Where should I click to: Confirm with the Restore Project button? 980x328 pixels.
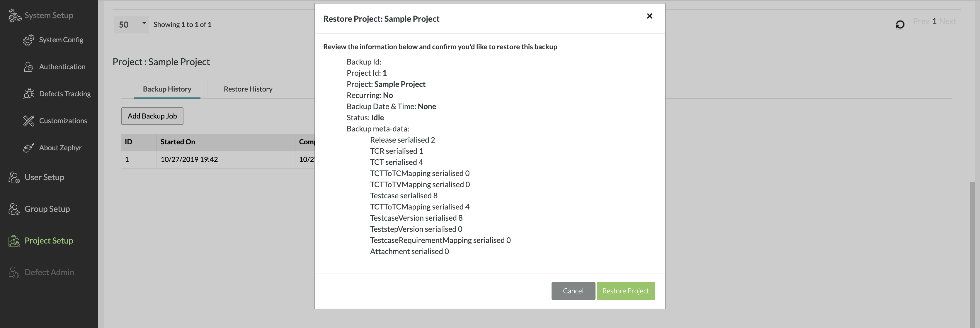625,291
